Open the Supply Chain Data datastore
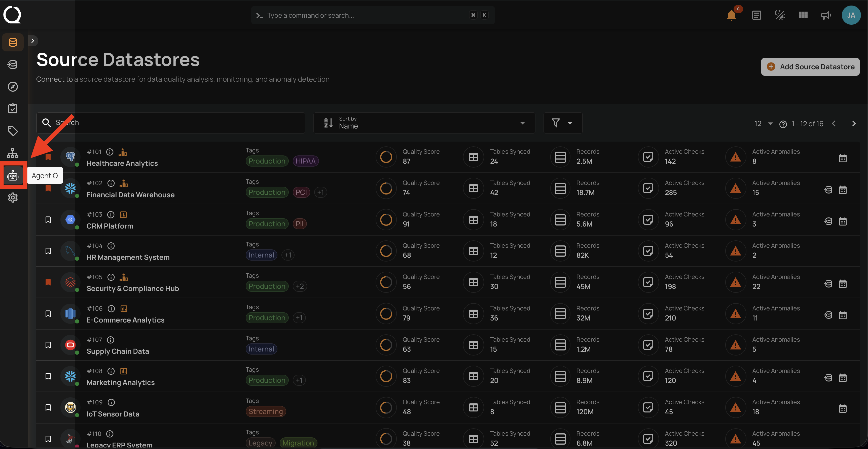This screenshot has height=449, width=868. [118, 351]
